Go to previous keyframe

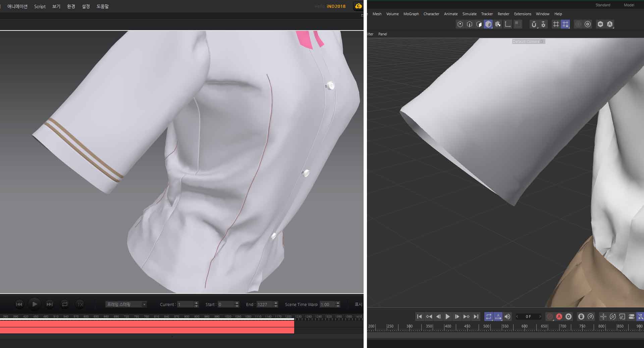tap(429, 317)
